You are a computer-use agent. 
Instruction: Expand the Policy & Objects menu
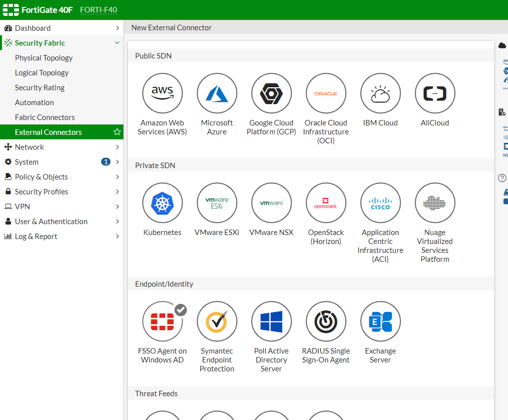click(x=117, y=177)
